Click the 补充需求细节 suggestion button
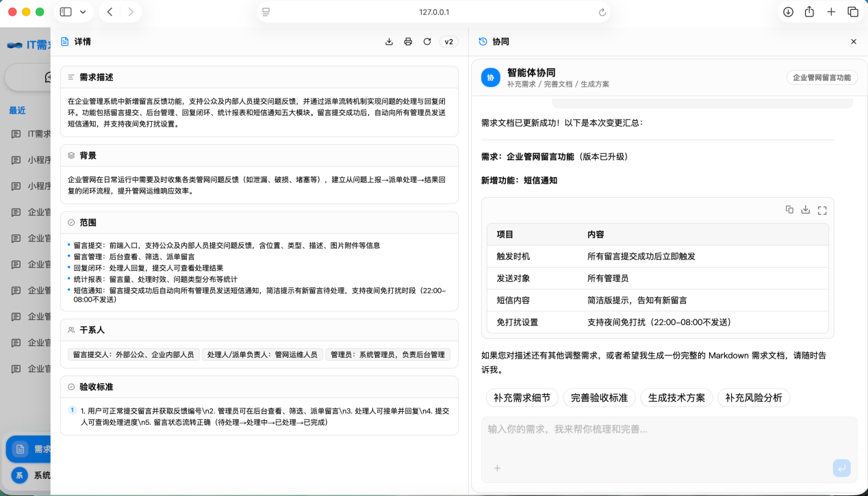The height and width of the screenshot is (496, 868). [x=522, y=397]
